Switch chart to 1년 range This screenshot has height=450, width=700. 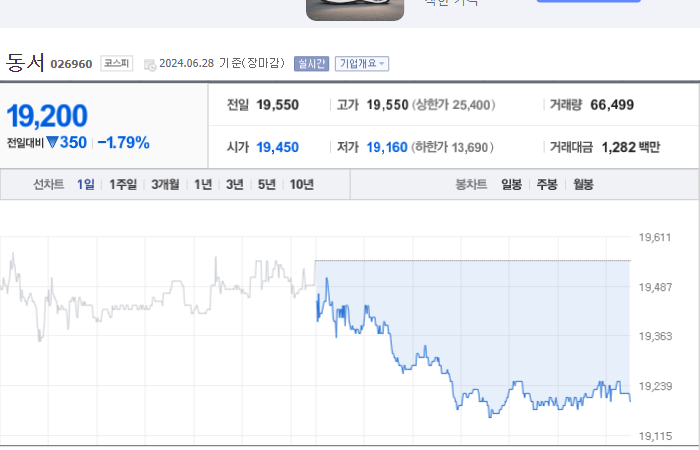tap(203, 184)
